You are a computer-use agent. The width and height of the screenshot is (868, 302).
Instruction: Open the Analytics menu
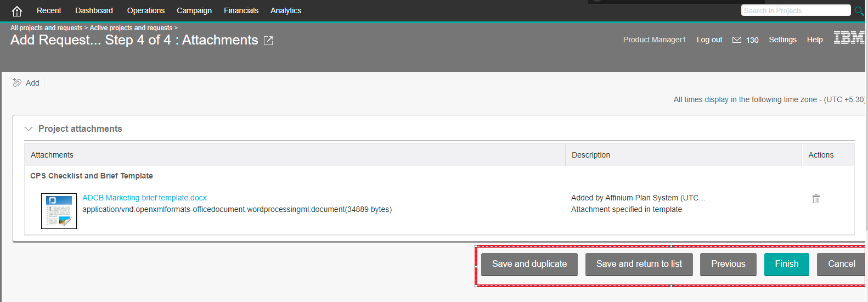[286, 10]
